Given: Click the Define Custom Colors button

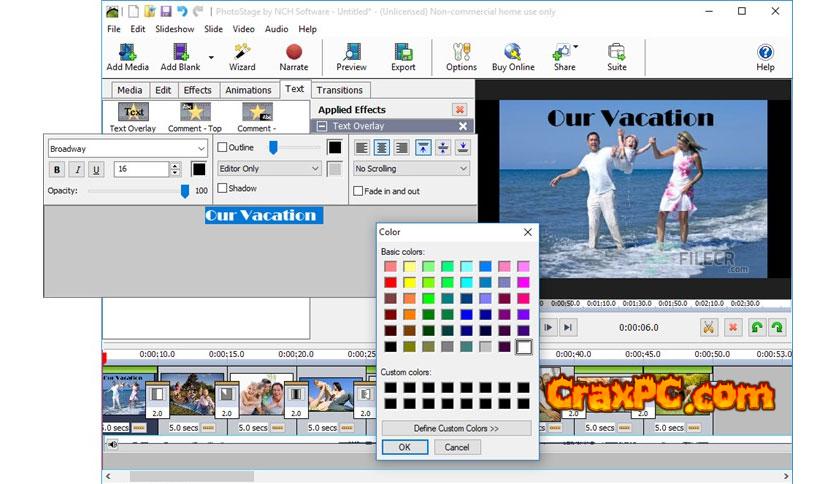Looking at the screenshot, I should coord(456,428).
